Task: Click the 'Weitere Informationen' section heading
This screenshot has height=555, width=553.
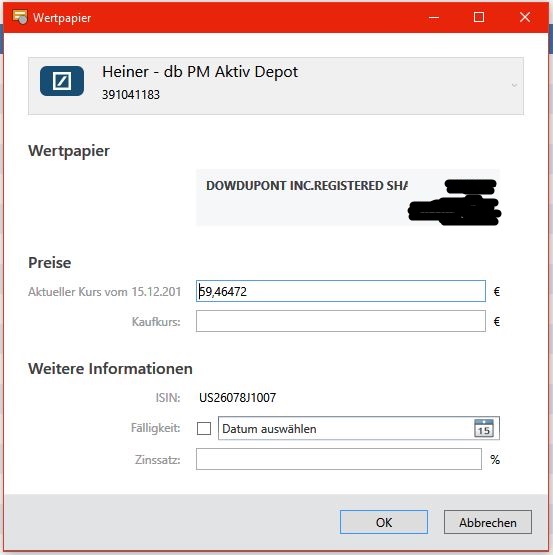Action: 110,368
